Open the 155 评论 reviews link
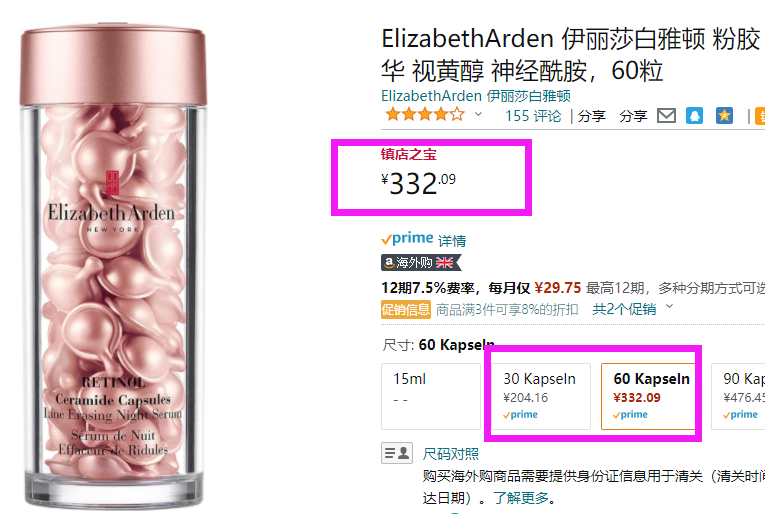This screenshot has width=765, height=514. (x=533, y=116)
